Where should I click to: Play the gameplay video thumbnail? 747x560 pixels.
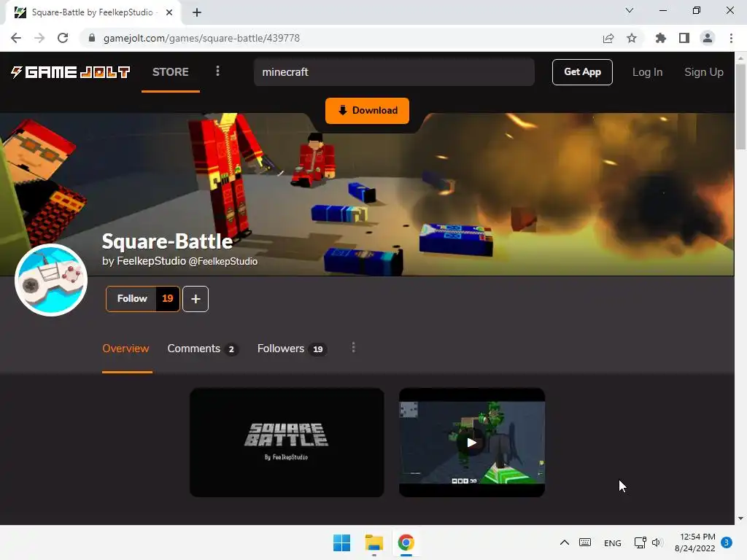pos(472,443)
